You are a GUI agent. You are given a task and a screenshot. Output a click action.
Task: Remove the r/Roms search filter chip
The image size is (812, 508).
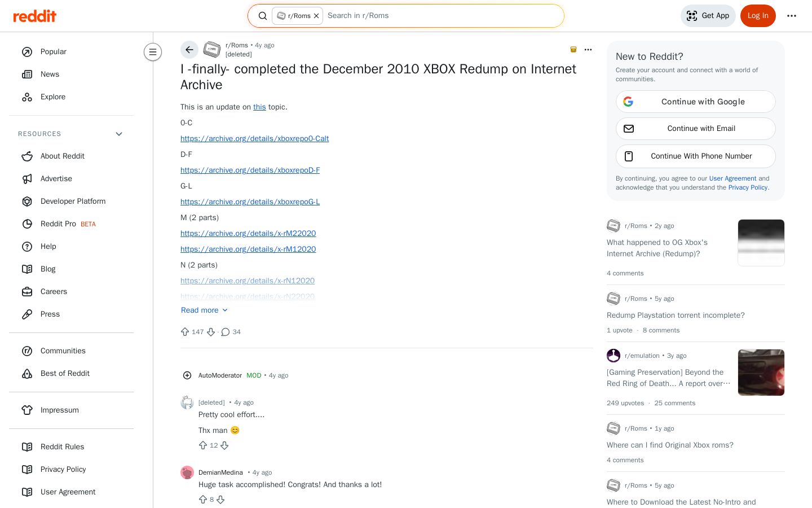tap(316, 16)
